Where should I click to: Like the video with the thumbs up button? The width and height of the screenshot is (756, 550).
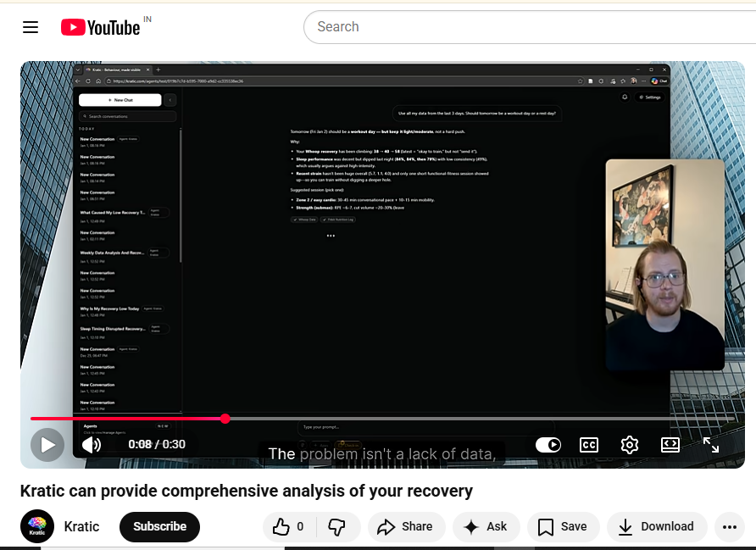tap(289, 526)
